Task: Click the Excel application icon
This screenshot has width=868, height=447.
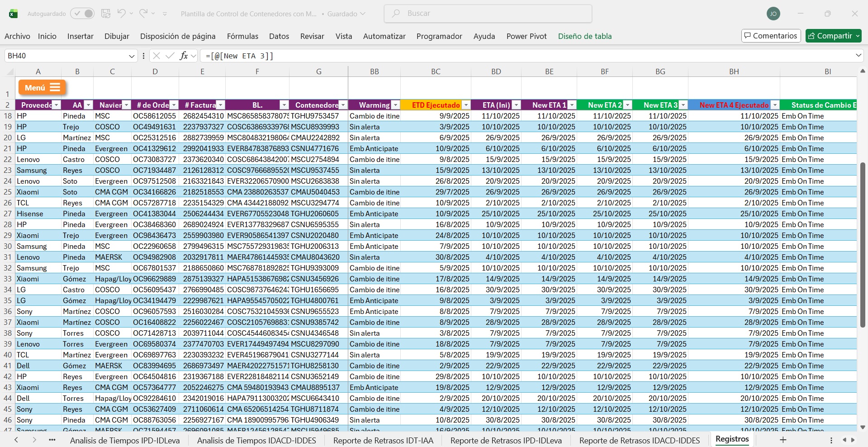Action: click(14, 14)
